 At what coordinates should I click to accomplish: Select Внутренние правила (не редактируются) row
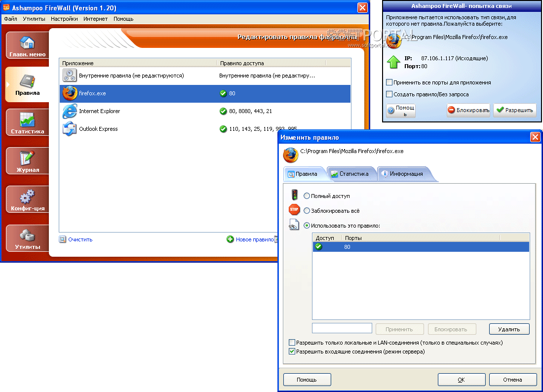(205, 76)
